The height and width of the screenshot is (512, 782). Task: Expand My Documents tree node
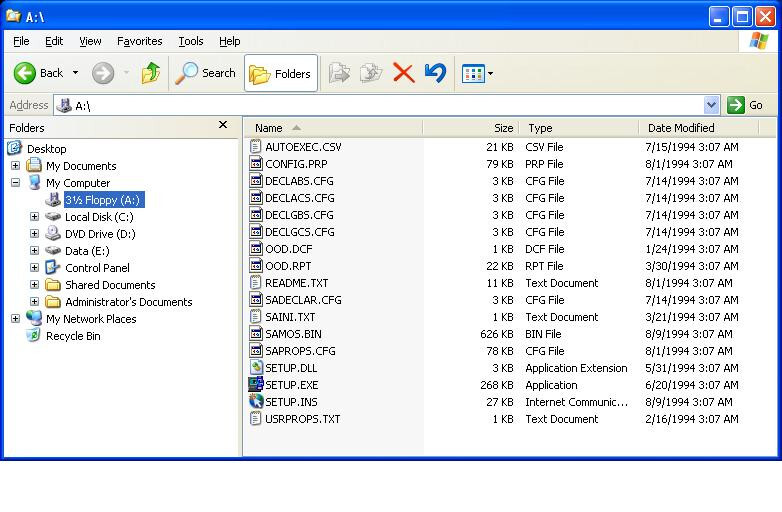pos(15,165)
